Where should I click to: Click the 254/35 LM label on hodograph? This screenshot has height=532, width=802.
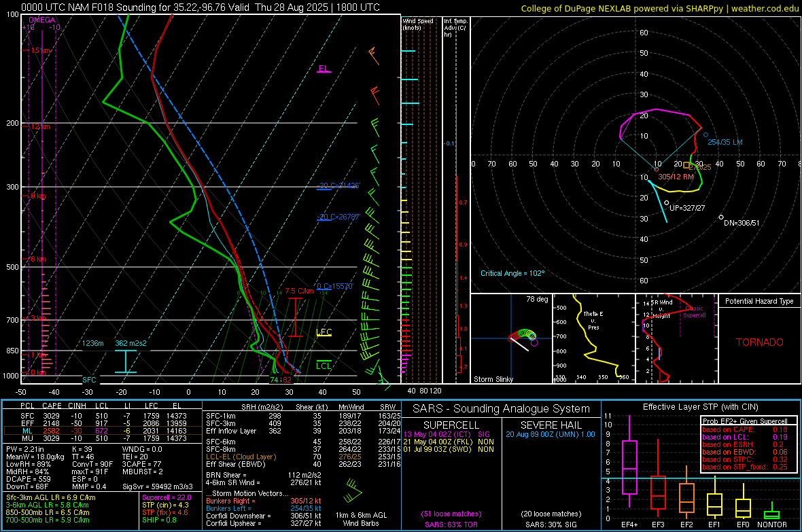tap(725, 142)
